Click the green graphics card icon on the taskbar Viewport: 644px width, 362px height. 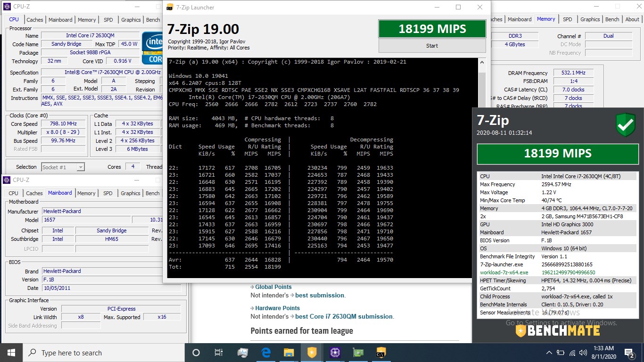(x=358, y=353)
